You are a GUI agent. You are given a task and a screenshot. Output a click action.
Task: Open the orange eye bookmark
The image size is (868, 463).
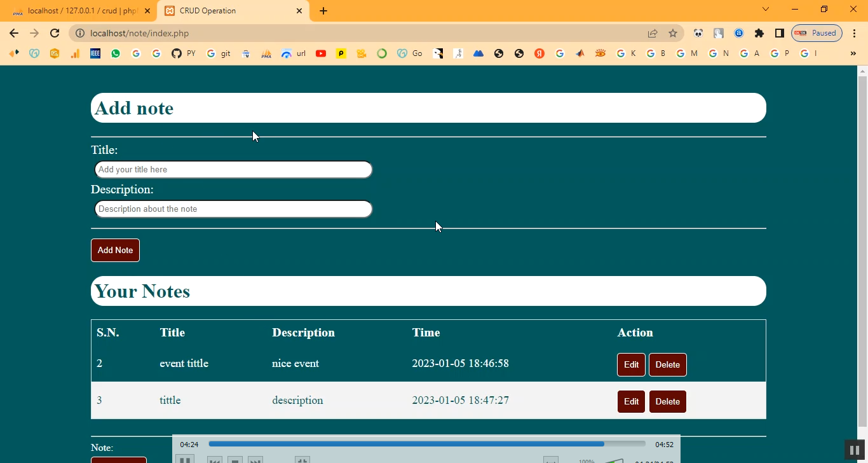pos(600,53)
